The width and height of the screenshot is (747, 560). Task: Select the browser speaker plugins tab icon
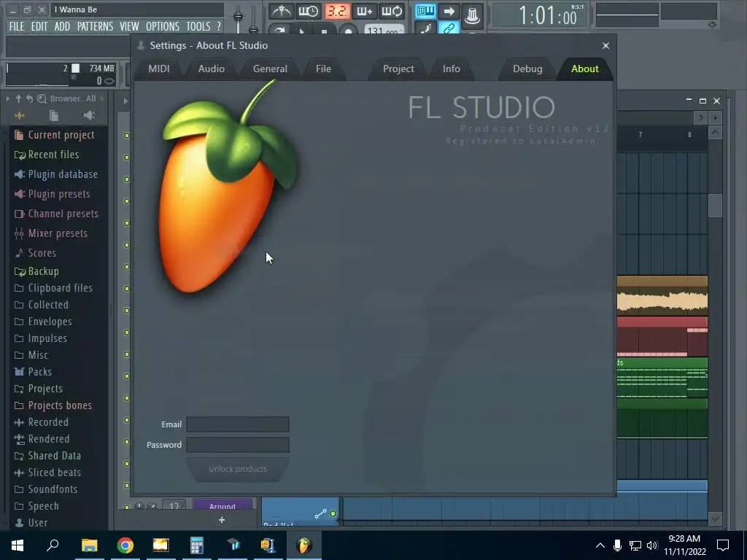tap(88, 116)
